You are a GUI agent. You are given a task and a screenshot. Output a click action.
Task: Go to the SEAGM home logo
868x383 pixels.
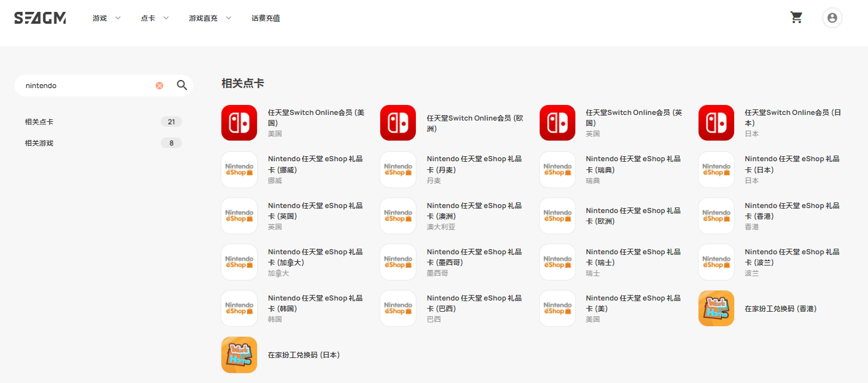coord(40,18)
